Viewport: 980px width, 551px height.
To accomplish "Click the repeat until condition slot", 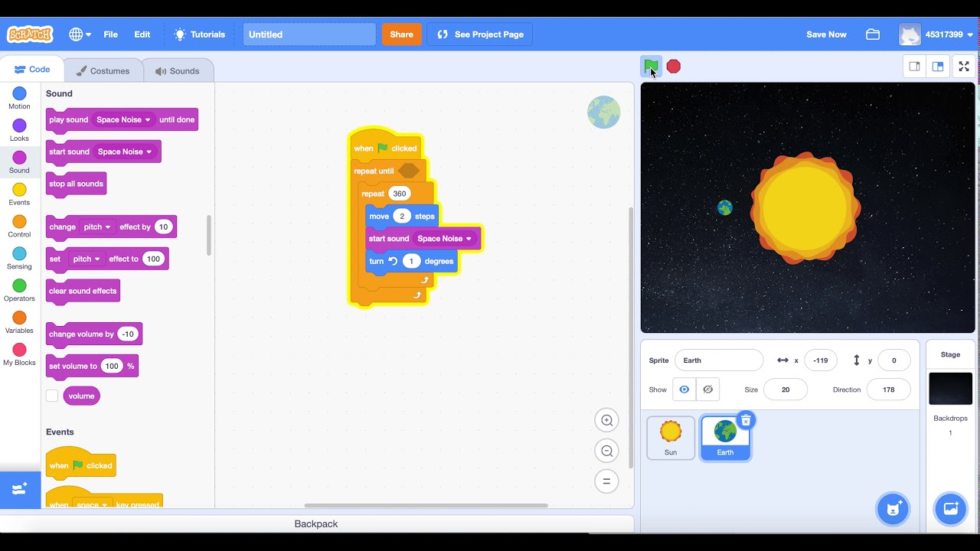I will click(x=409, y=171).
